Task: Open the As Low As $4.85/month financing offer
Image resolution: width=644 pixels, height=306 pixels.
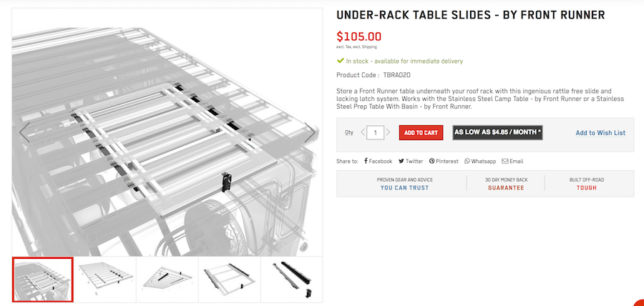Action: (497, 132)
